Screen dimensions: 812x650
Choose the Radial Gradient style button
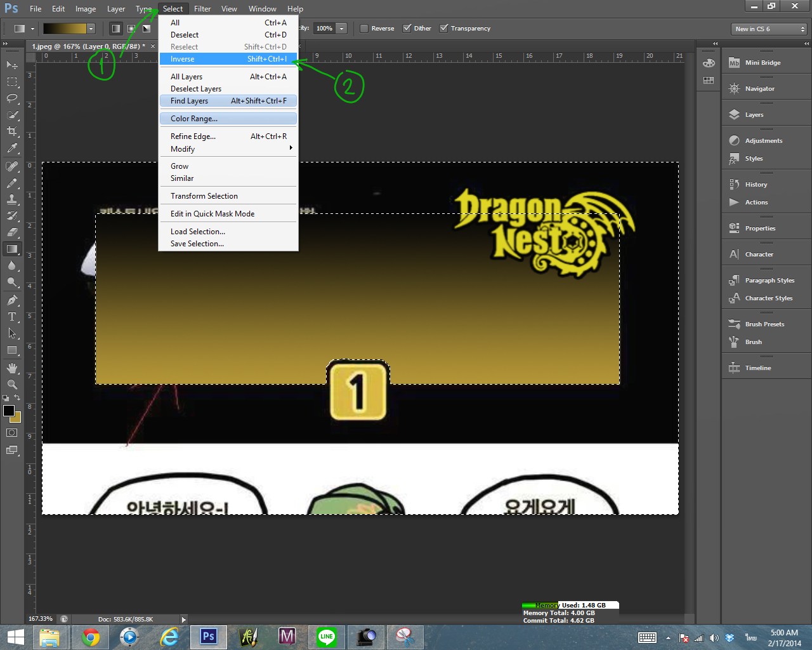point(131,29)
